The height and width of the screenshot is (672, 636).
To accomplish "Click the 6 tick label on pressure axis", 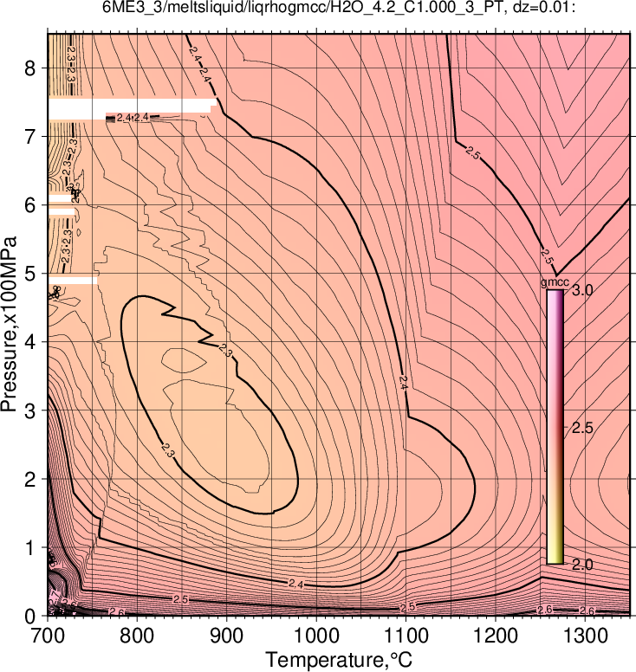I will tap(30, 205).
